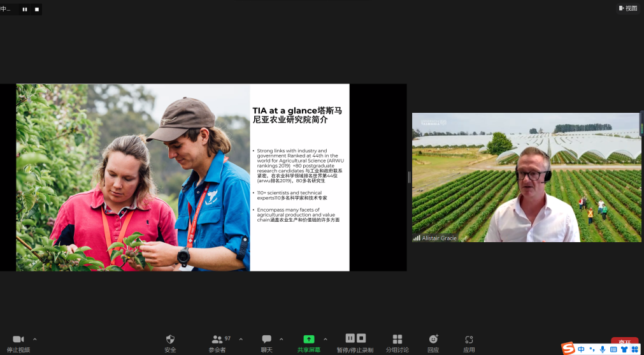Open Breakout Rooms (分组讨论)
This screenshot has width=644, height=355.
397,340
